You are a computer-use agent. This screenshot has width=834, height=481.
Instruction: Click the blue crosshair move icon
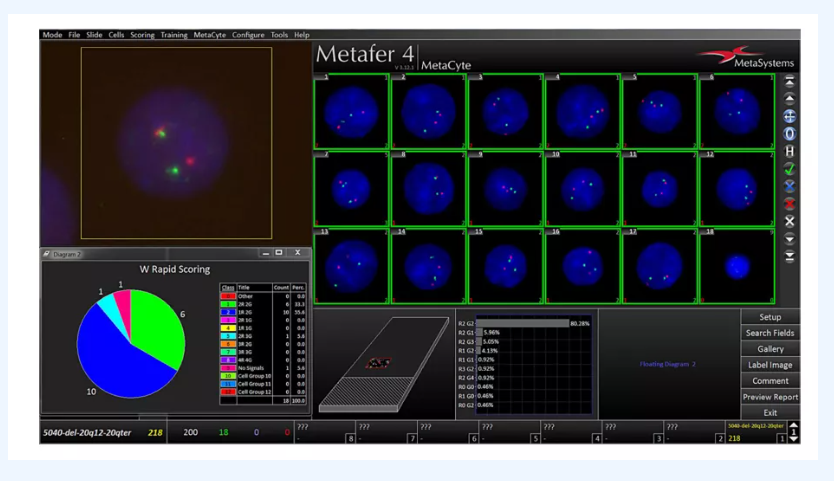click(789, 117)
